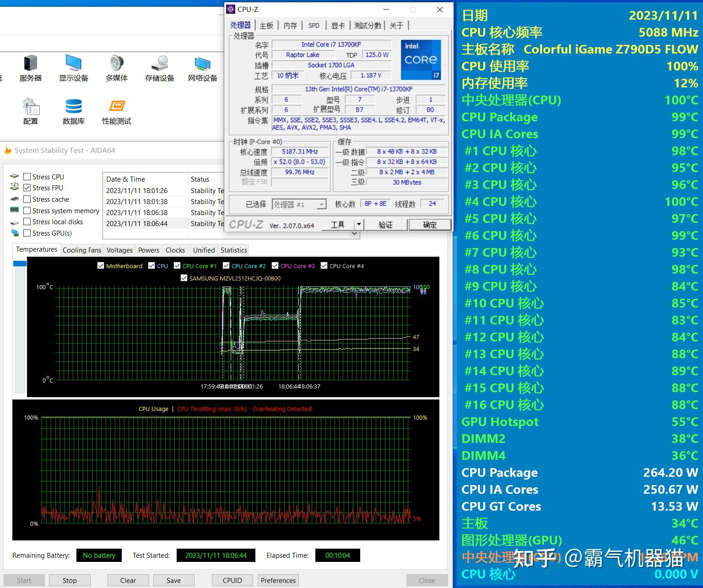
Task: Switch to the 测试分数 tab in CPU-Z
Action: click(368, 26)
